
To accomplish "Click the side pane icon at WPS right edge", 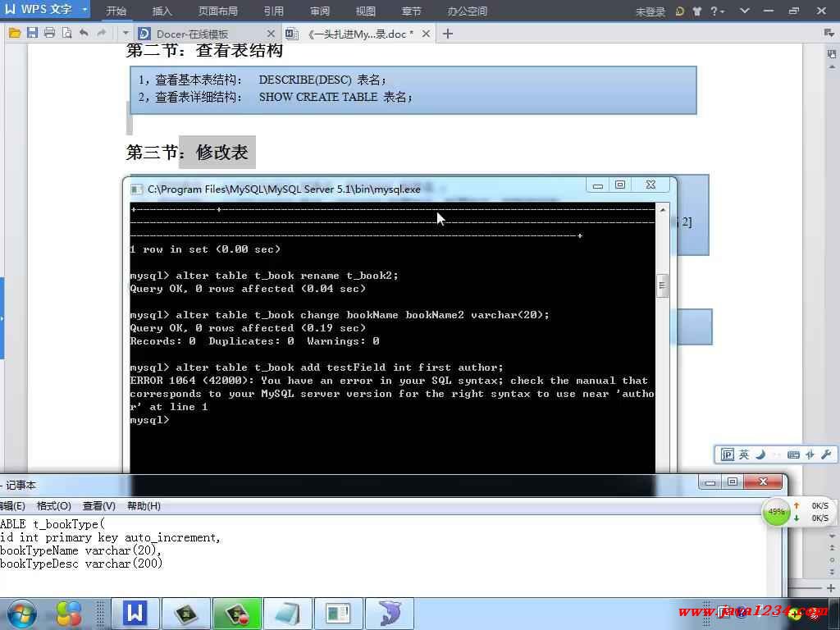I will (832, 53).
